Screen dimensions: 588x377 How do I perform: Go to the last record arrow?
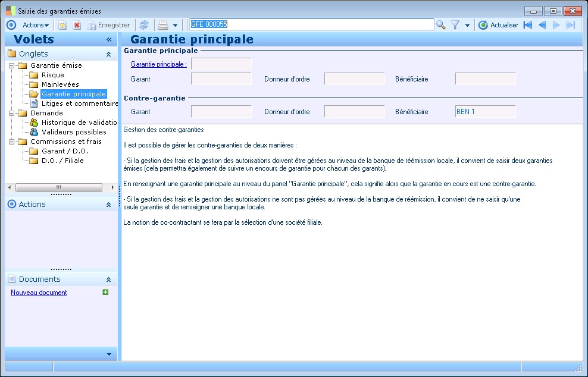tap(571, 25)
